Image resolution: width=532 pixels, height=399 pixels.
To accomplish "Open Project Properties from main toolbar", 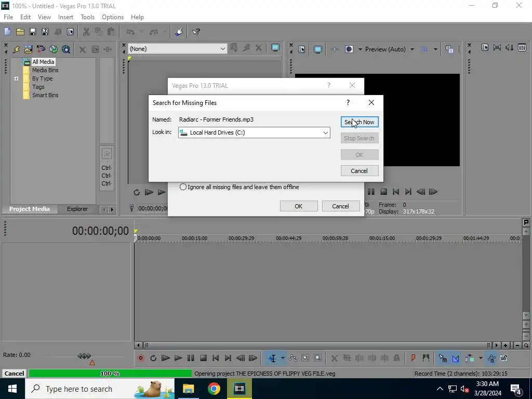I will coord(70,32).
